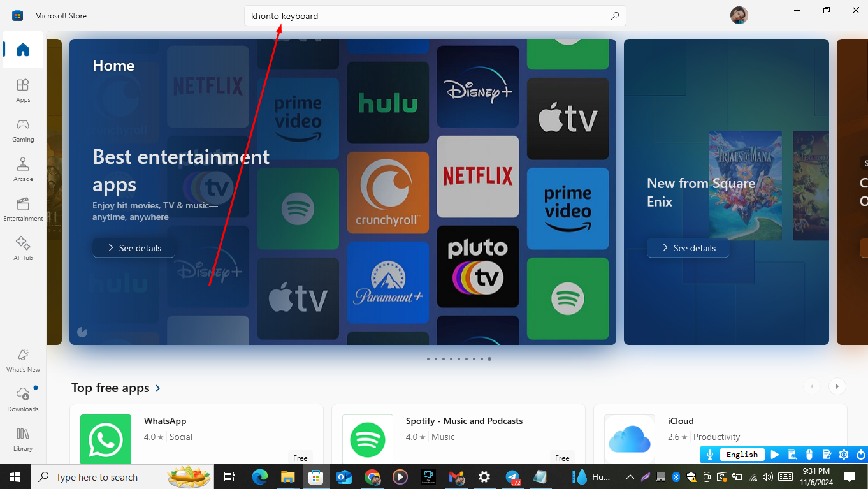
Task: Open the English language selector
Action: coord(742,455)
